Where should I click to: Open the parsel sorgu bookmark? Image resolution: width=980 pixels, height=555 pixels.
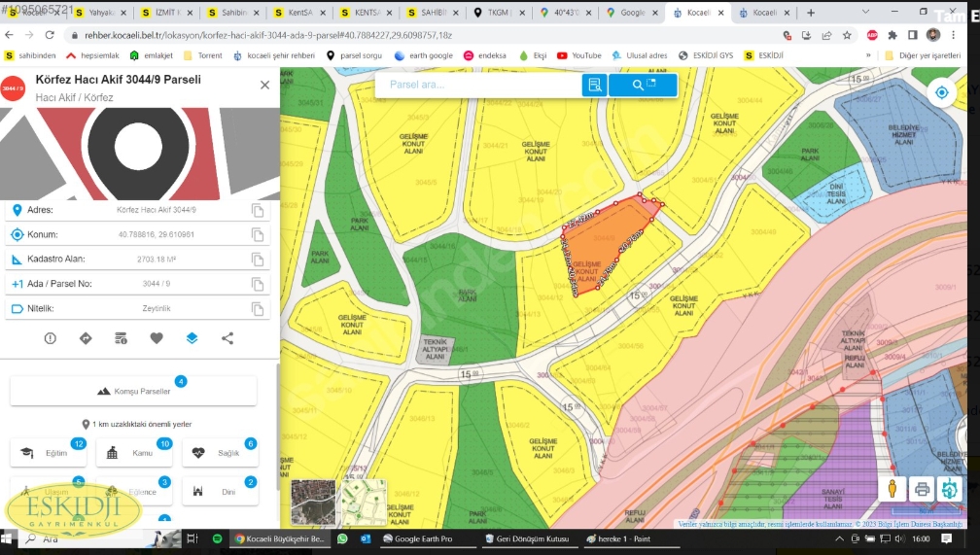point(354,55)
